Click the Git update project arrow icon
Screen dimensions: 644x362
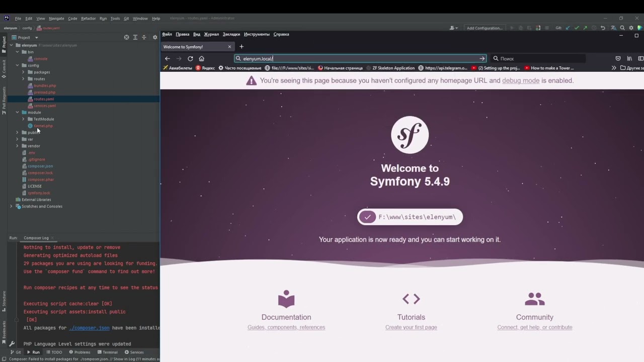click(568, 28)
